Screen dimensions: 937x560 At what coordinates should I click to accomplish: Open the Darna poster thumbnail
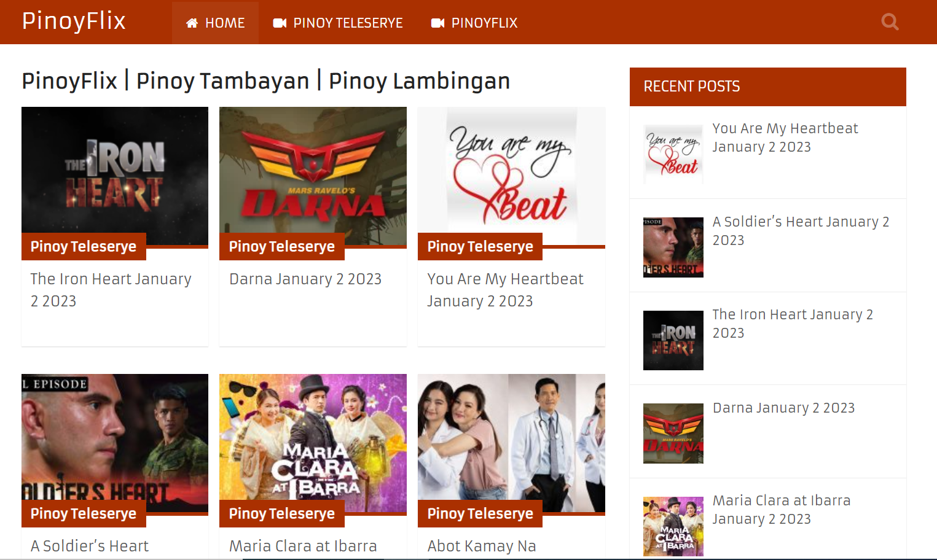pyautogui.click(x=313, y=172)
